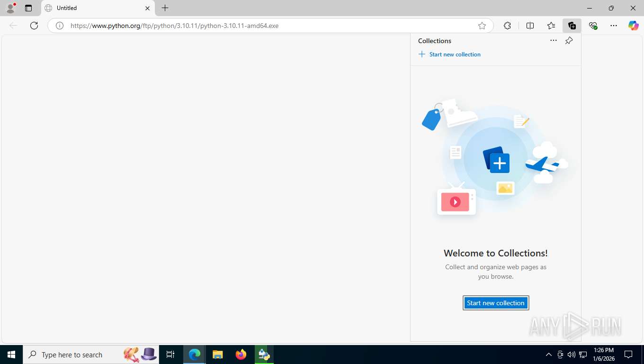Open Browser essentials heart icon
644x364 pixels.
[x=593, y=26]
